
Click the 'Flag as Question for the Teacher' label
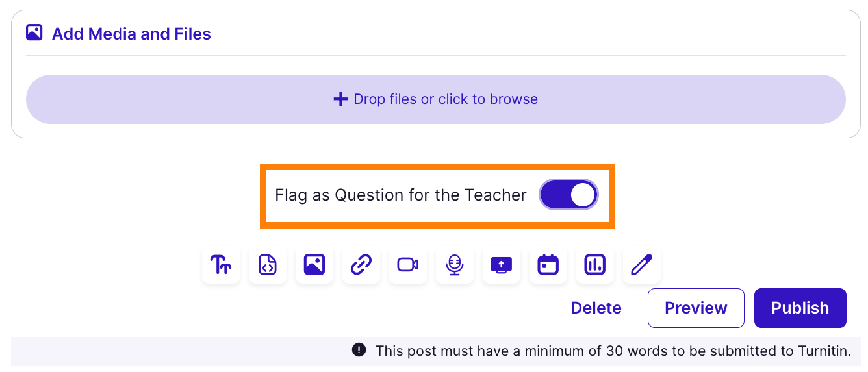pos(400,195)
